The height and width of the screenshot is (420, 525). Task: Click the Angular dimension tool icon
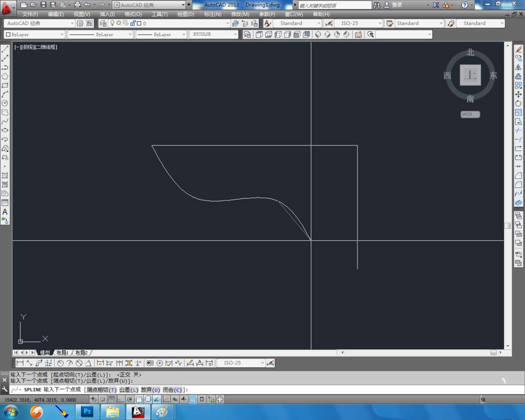click(x=88, y=363)
